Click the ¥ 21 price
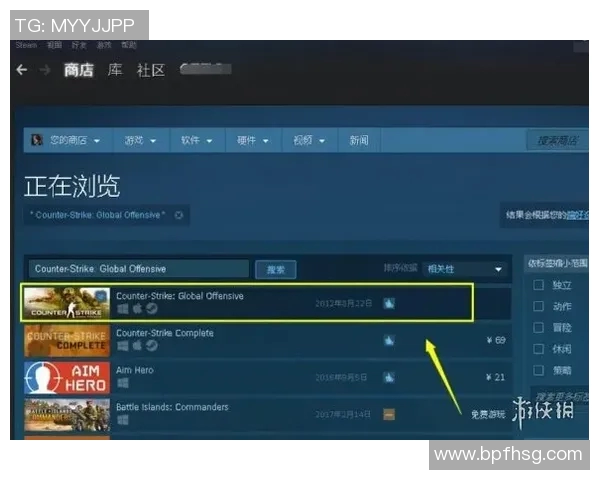The width and height of the screenshot is (600, 480). [x=496, y=377]
